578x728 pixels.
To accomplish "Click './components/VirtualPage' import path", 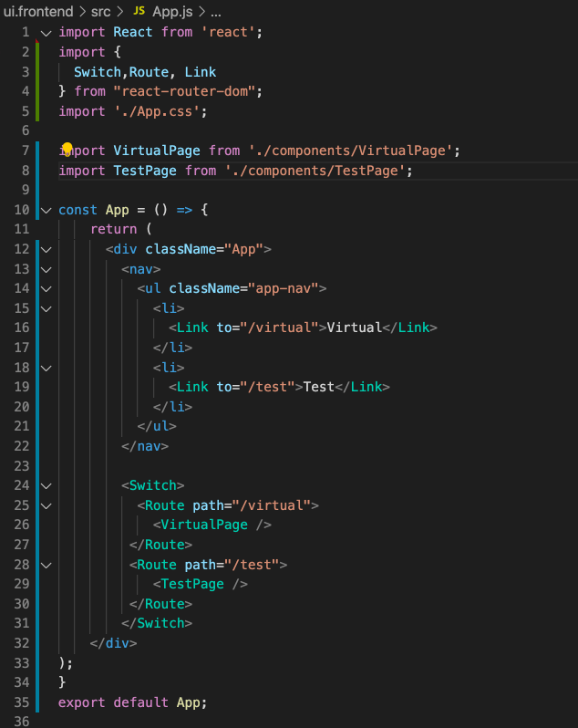I will [x=350, y=151].
